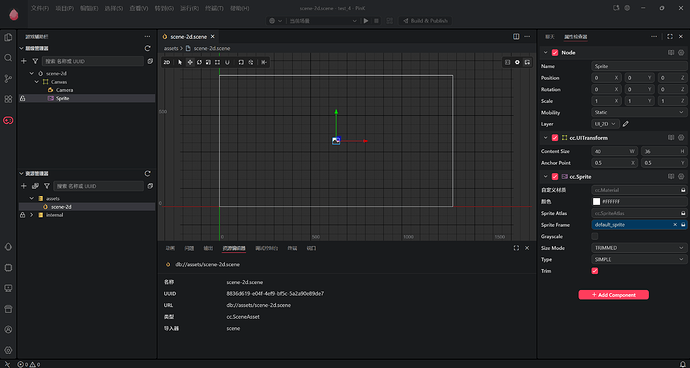This screenshot has height=368, width=690.
Task: Open the white #FFFFFF color swatch
Action: (596, 202)
